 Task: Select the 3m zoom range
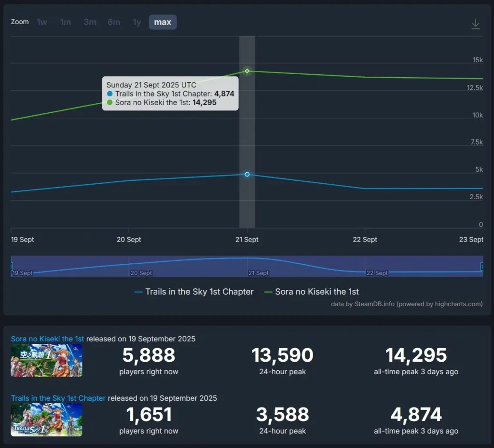[90, 22]
